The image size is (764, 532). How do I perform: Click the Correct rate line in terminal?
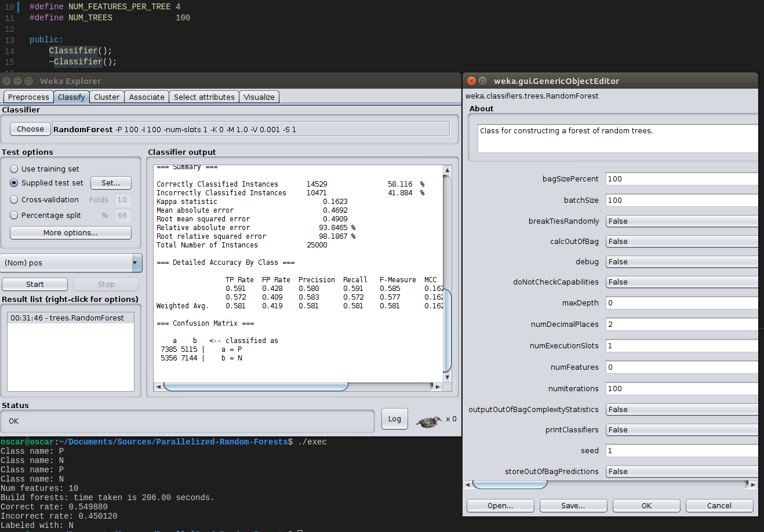54,507
